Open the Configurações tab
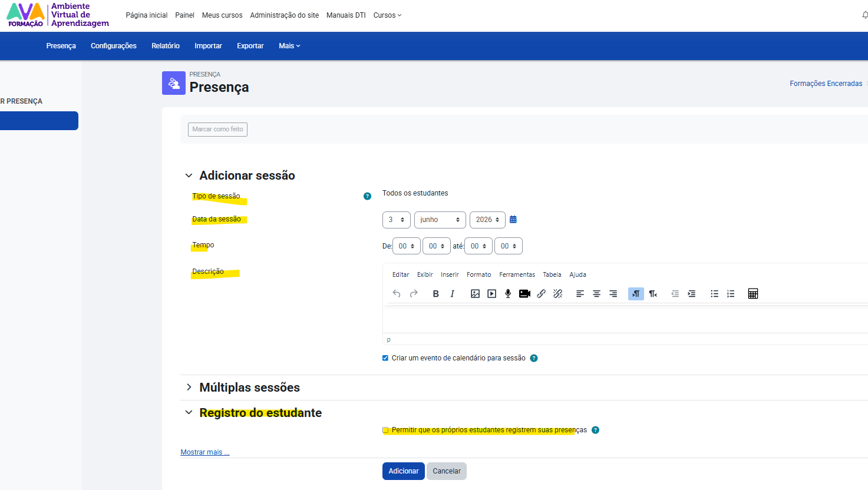This screenshot has height=490, width=868. tap(114, 46)
